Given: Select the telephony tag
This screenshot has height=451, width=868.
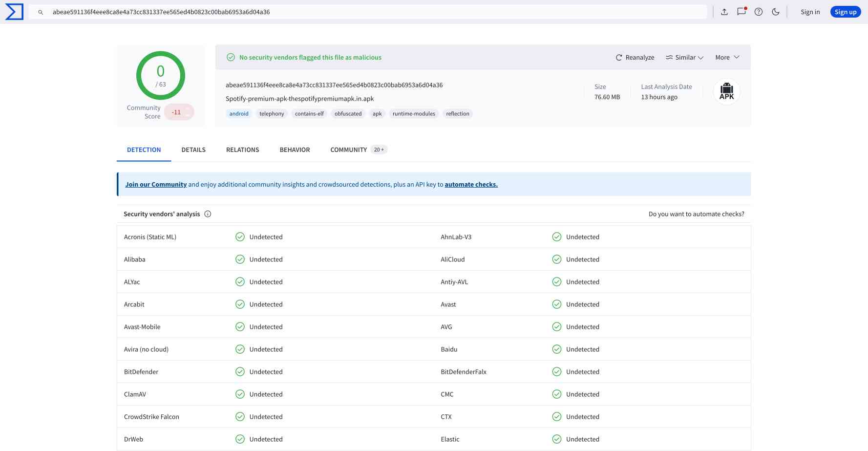Looking at the screenshot, I should 272,114.
